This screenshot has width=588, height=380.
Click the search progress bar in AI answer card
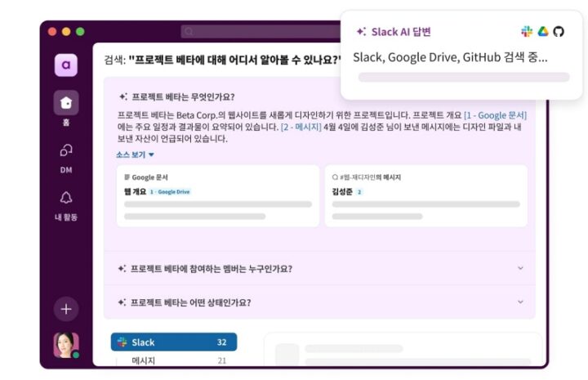(x=464, y=78)
